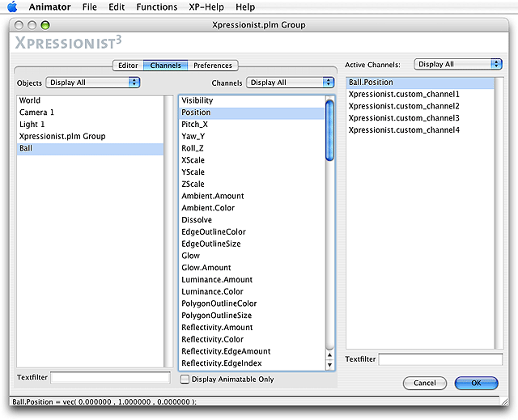
Task: Switch to the Channels tab
Action: point(165,66)
